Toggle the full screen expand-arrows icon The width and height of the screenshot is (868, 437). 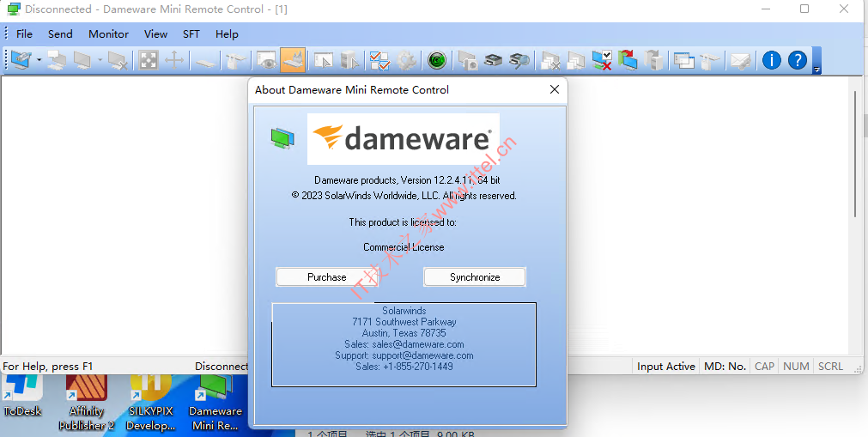click(149, 60)
